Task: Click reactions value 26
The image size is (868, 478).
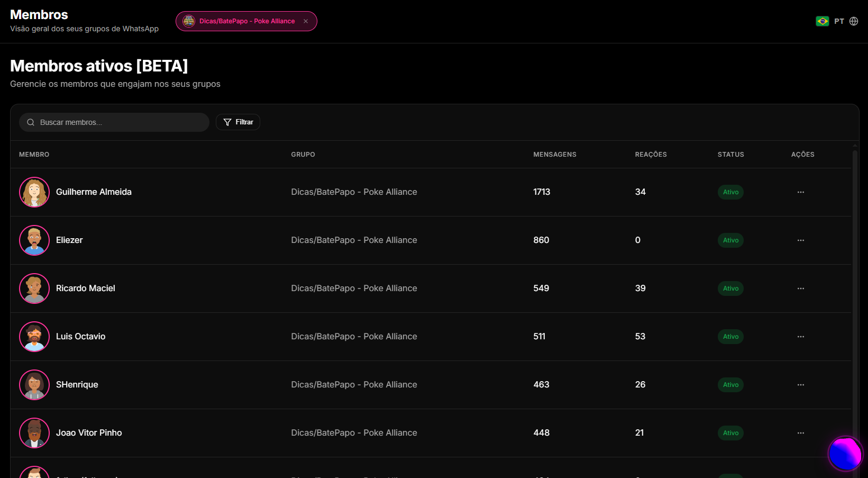Action: 640,385
